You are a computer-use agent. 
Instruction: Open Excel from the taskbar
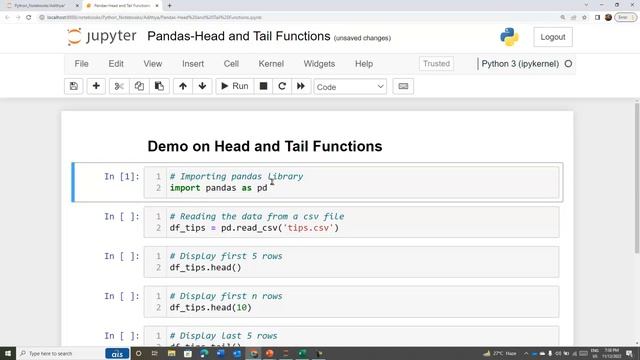click(302, 353)
